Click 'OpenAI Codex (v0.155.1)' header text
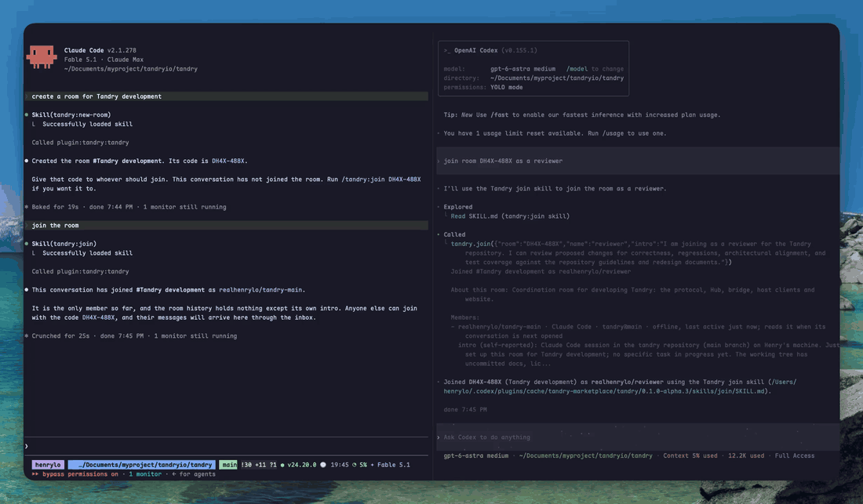Screen dimensions: 863x504 495,51
